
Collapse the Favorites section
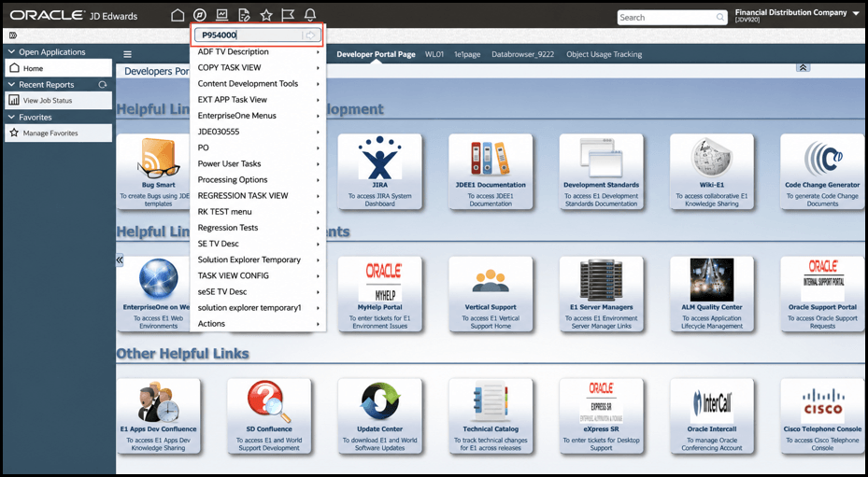click(x=11, y=118)
